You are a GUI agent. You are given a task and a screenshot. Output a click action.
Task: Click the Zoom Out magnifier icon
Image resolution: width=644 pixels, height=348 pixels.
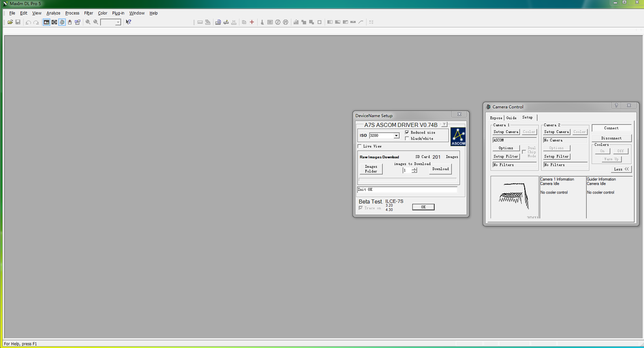96,22
